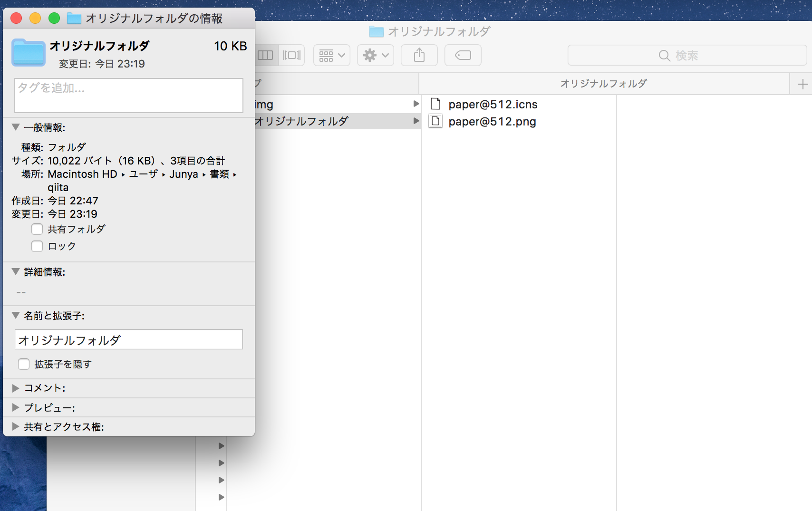Open the arrange items dropdown in Finder toolbar
812x511 pixels.
pos(332,55)
